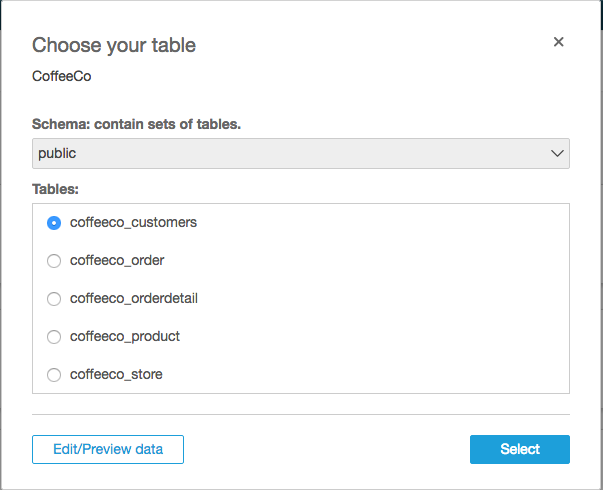Viewport: 603px width, 490px height.
Task: Close the Choose your table dialog
Action: 559,42
